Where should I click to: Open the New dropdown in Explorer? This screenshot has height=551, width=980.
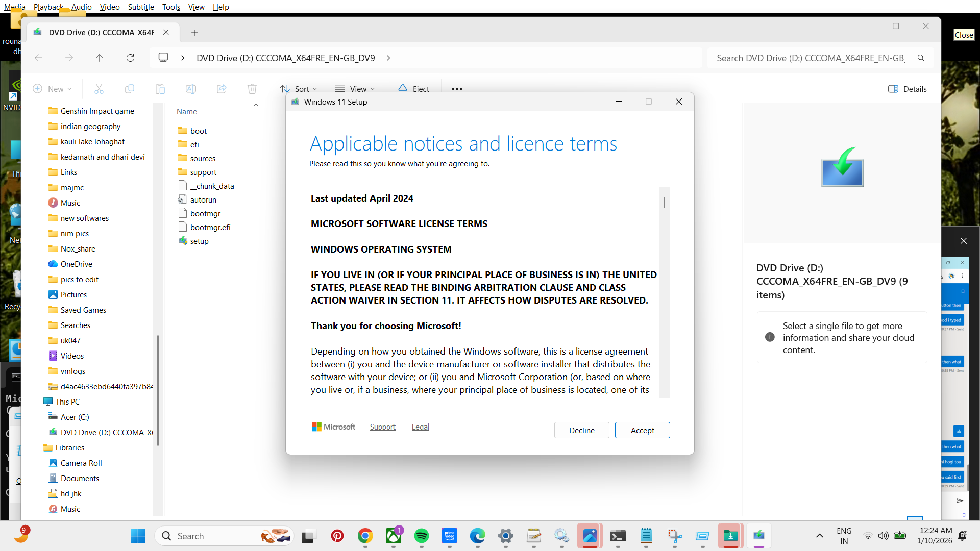(52, 89)
